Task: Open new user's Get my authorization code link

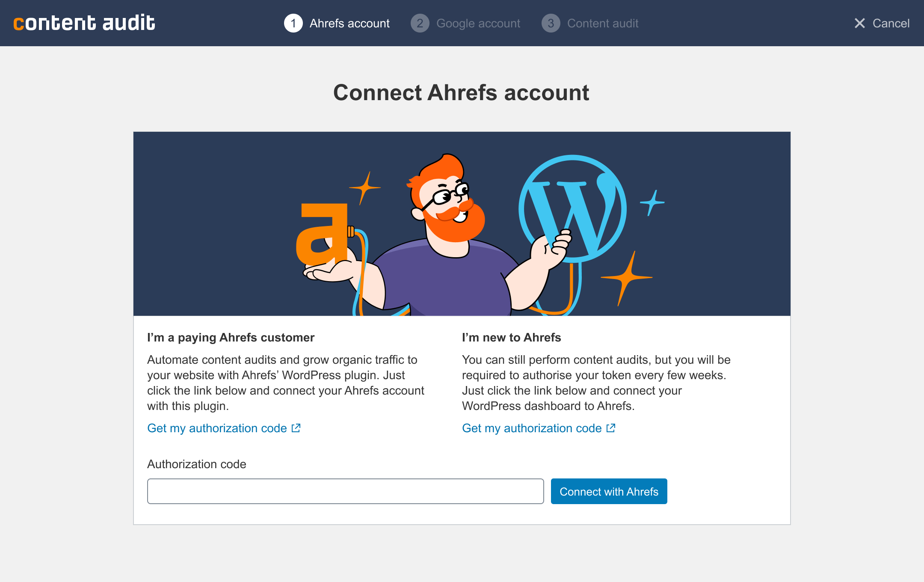Action: point(532,428)
